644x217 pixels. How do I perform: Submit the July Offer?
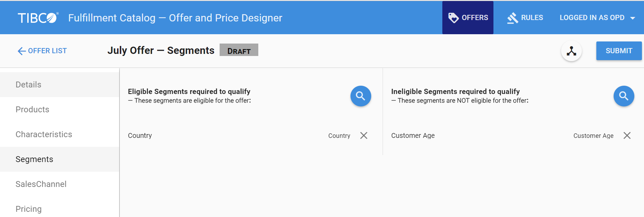tap(619, 51)
